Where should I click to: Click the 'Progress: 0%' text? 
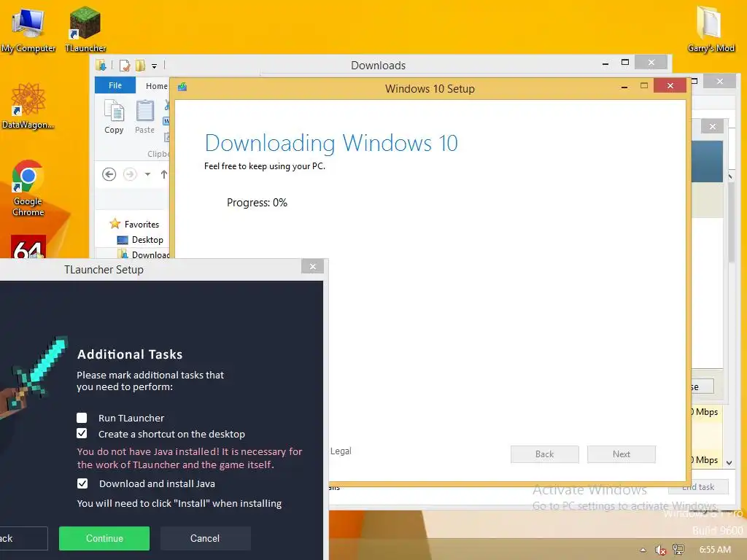pyautogui.click(x=257, y=203)
